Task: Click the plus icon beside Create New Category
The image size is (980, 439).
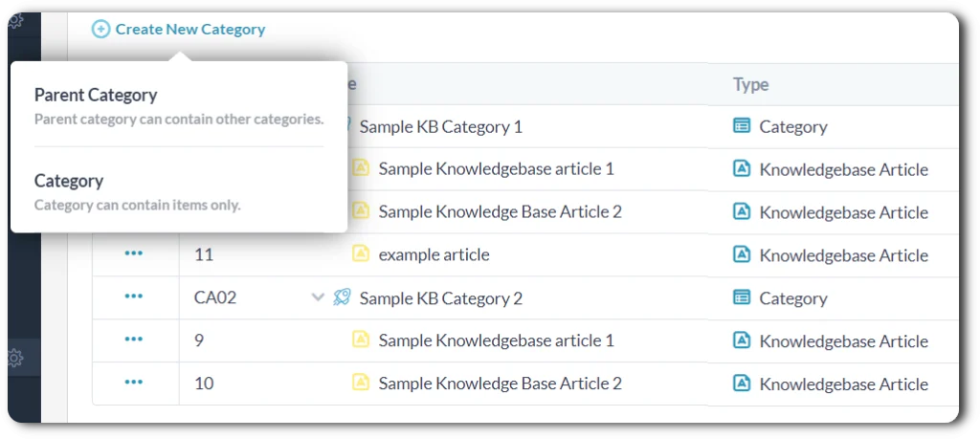Action: (100, 30)
